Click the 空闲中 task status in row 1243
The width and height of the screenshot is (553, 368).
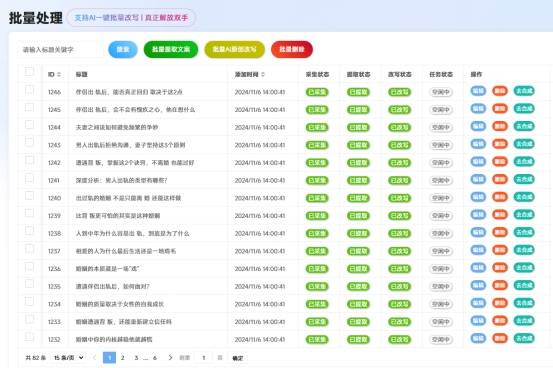(441, 145)
